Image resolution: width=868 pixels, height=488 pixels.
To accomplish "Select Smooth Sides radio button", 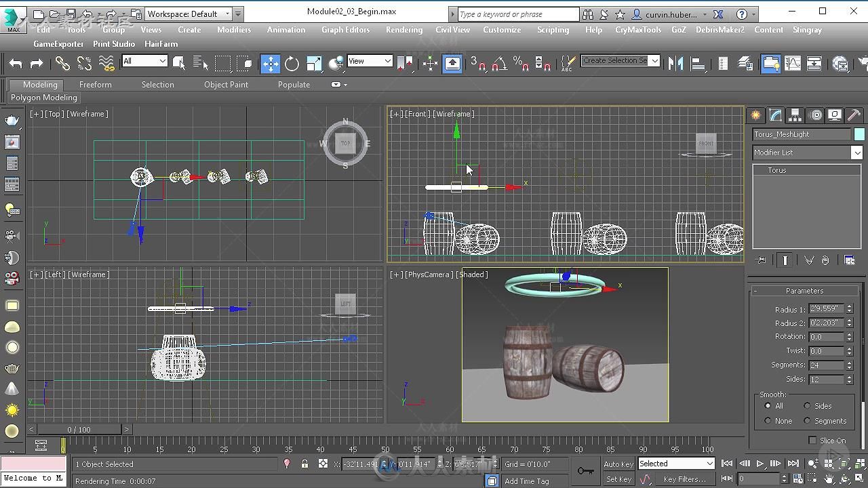I will (807, 406).
